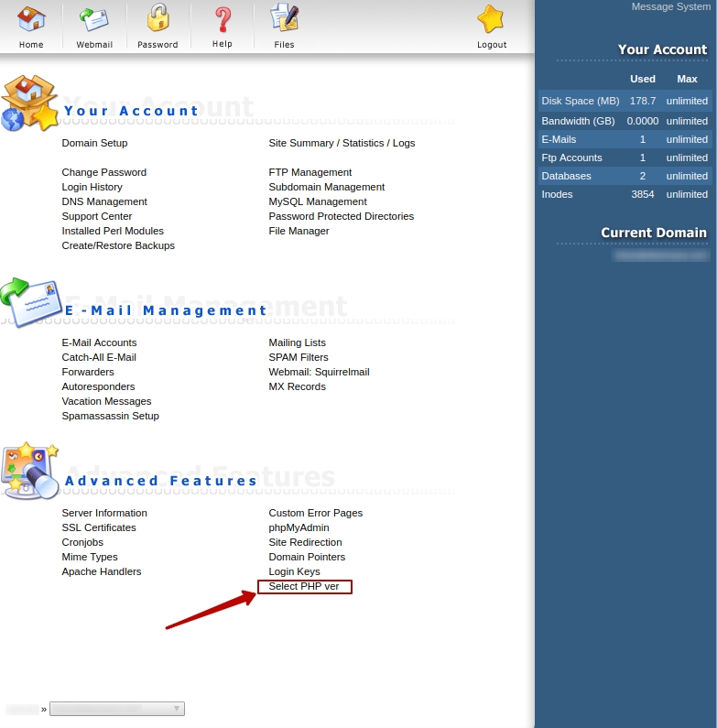This screenshot has height=728, width=717.
Task: Open SPAM Filters settings
Action: point(298,357)
